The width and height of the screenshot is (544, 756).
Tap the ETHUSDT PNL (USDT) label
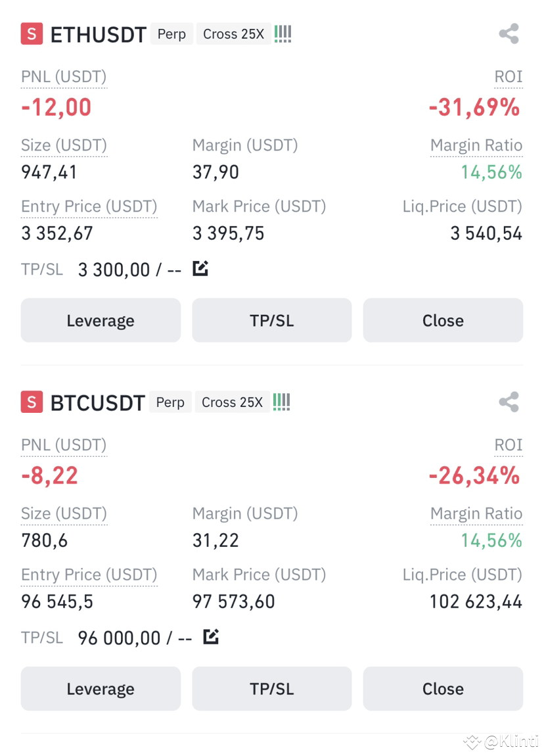click(x=64, y=77)
